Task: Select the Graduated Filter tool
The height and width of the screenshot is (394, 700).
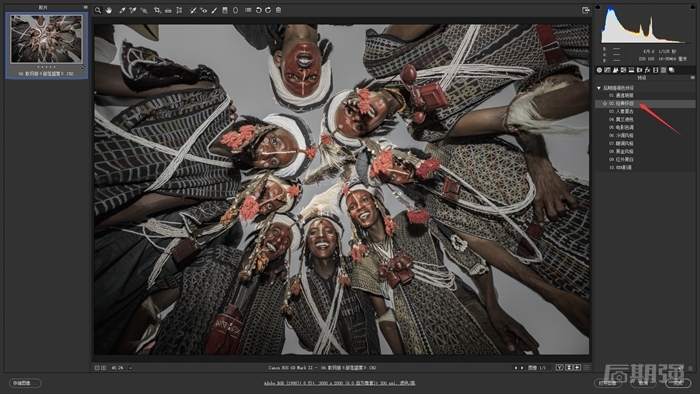Action: point(225,10)
